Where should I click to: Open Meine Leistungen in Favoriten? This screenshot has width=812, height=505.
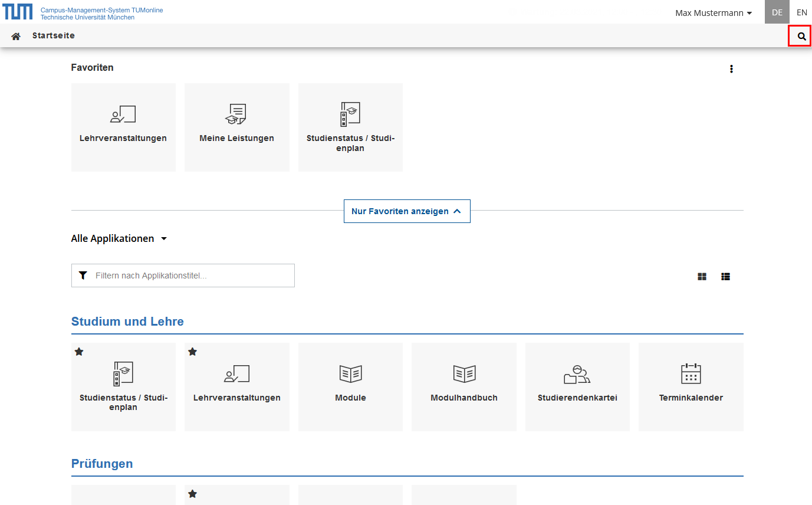click(x=236, y=127)
